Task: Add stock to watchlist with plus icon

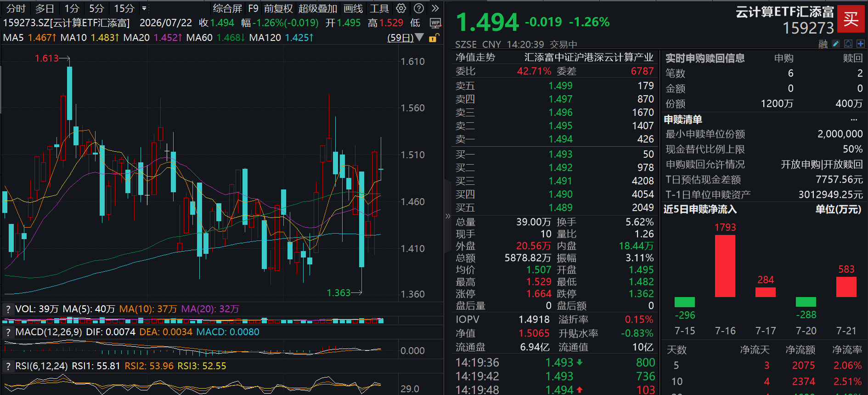Action: coord(860,44)
